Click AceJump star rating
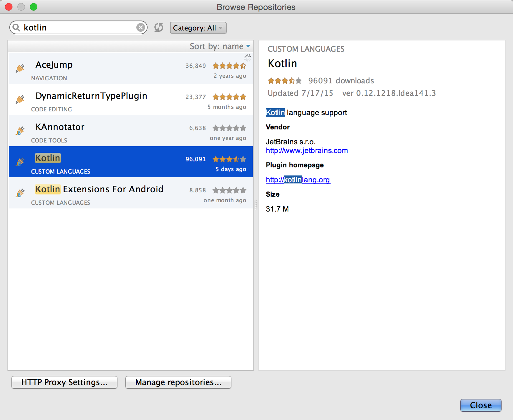This screenshot has width=513, height=420. [229, 66]
